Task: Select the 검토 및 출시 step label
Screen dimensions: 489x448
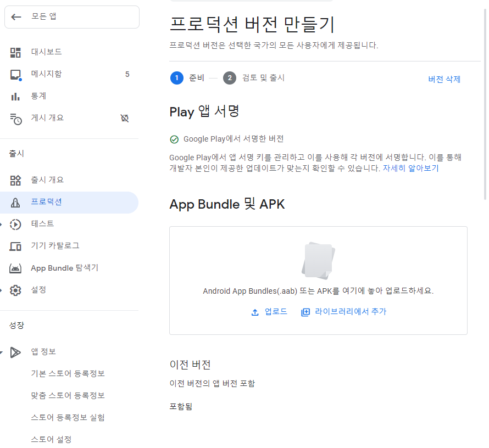Action: coord(264,78)
